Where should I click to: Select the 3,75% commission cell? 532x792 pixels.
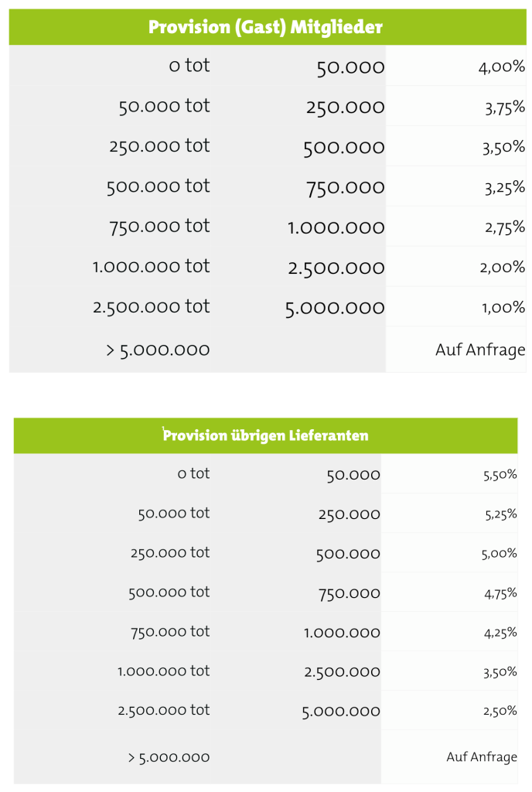[505, 108]
